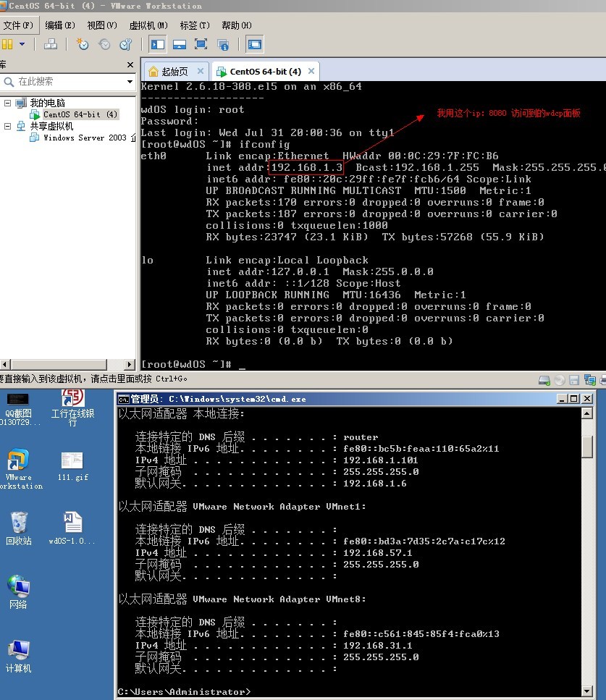Click the default gateway 192.168.1.6 in cmd
Image resolution: width=606 pixels, height=700 pixels.
click(x=374, y=484)
